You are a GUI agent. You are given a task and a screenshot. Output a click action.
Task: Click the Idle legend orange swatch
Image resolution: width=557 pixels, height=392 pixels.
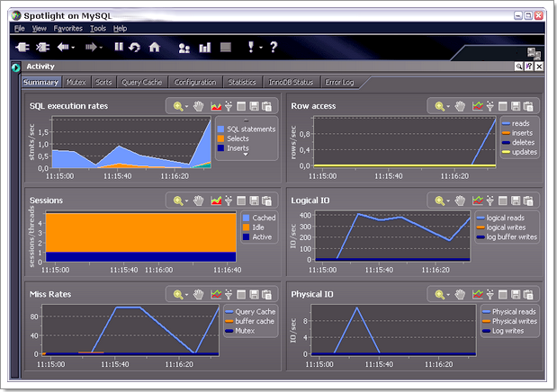[246, 227]
